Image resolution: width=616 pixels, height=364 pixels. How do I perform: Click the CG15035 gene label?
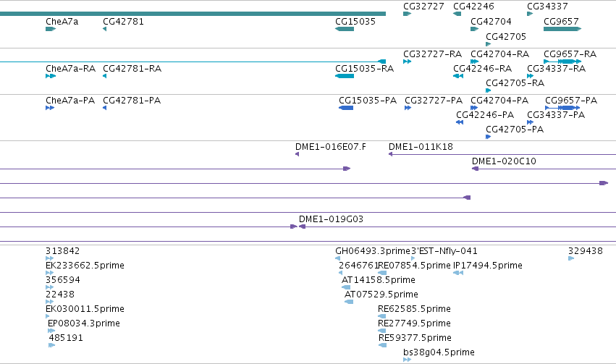355,22
